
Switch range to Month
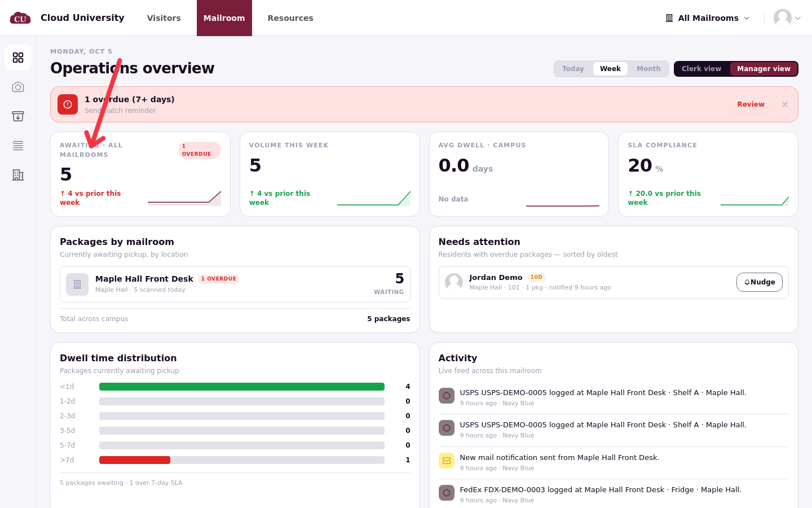(648, 69)
